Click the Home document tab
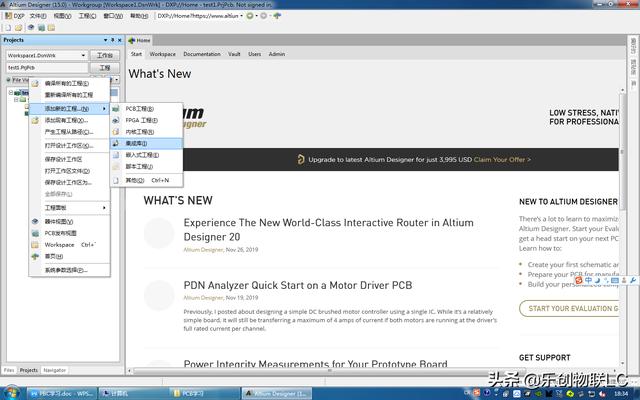Viewport: 640px width, 400px height. click(x=139, y=40)
